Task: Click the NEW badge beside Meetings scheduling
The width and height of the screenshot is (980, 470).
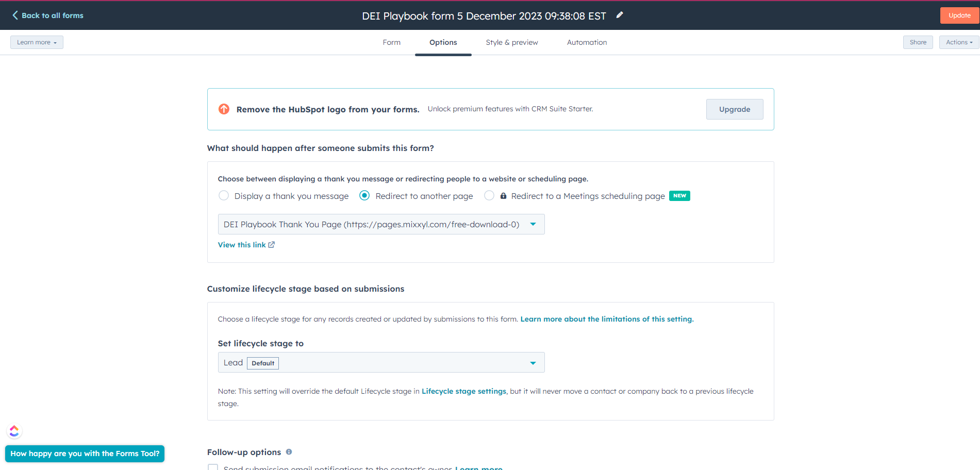Action: [x=679, y=196]
